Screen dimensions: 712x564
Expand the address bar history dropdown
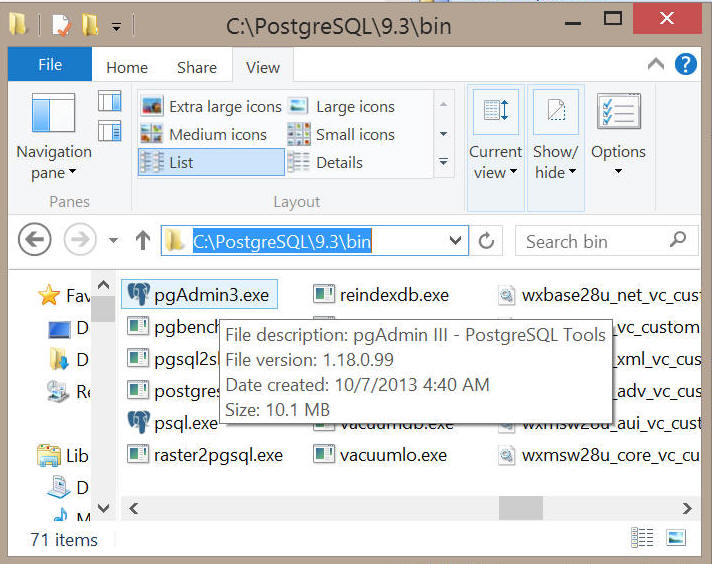(x=455, y=240)
